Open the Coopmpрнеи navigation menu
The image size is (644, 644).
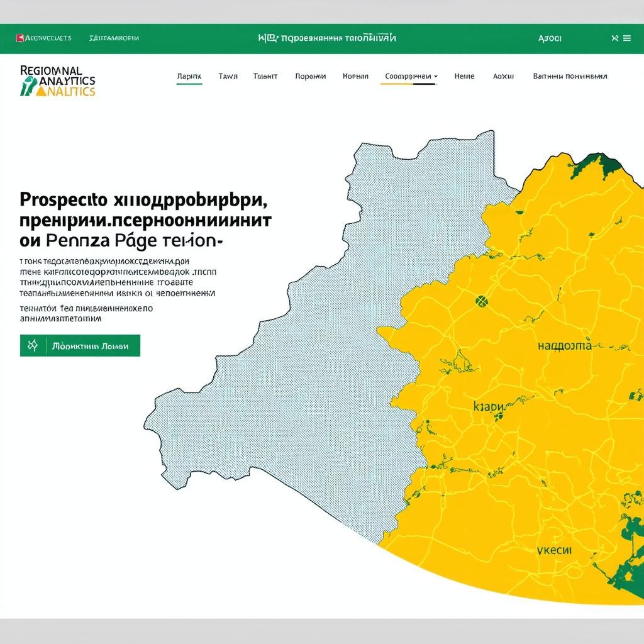click(x=406, y=76)
